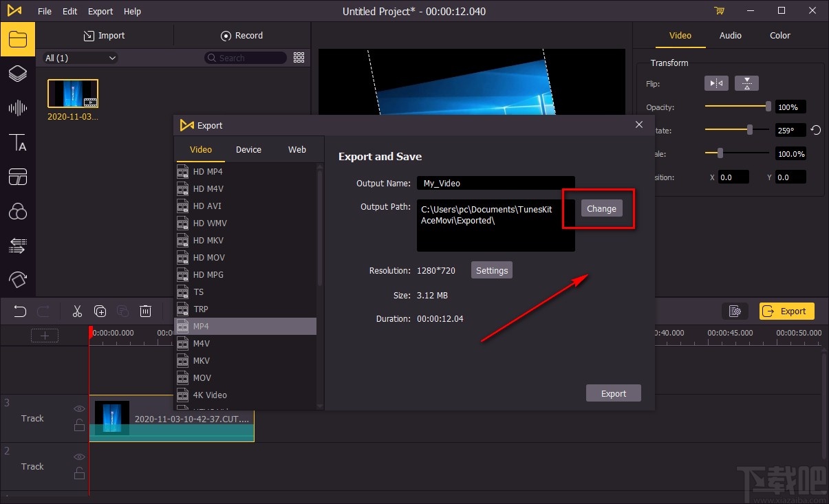The image size is (829, 504).
Task: Open the Overlays layers panel in sidebar
Action: click(17, 74)
